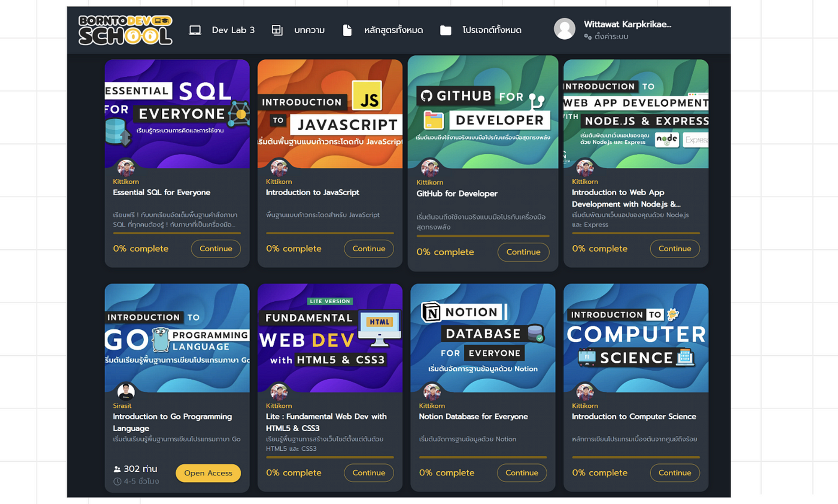Open GitHub for Developer banner
838x504 pixels.
[483, 112]
